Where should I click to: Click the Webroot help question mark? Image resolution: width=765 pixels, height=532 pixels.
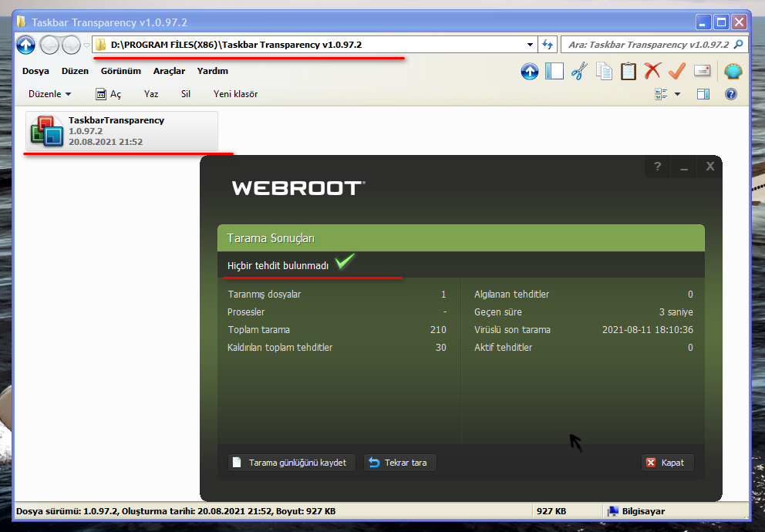click(658, 167)
